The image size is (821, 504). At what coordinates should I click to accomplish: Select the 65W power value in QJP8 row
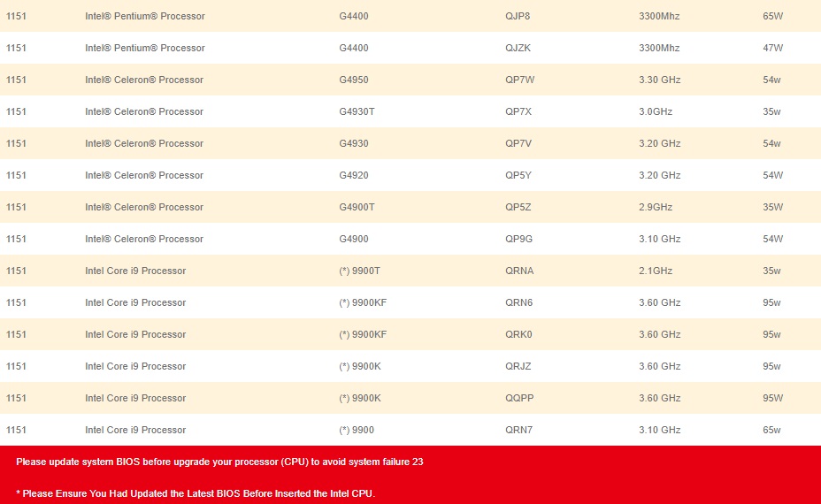coord(773,16)
